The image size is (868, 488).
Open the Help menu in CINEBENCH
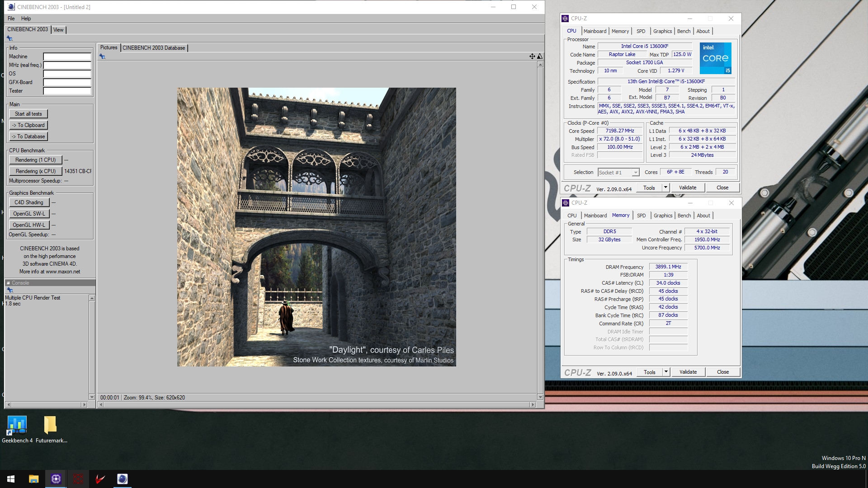26,19
